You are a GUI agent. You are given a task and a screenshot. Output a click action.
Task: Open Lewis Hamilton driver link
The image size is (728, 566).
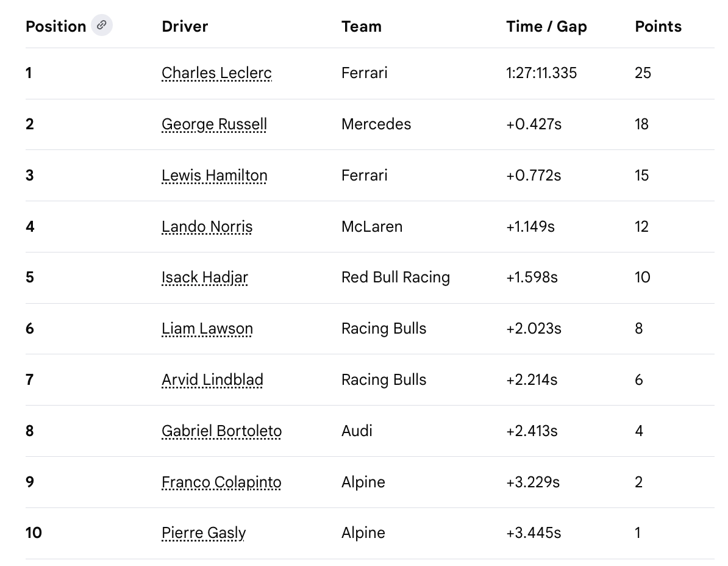pyautogui.click(x=215, y=175)
